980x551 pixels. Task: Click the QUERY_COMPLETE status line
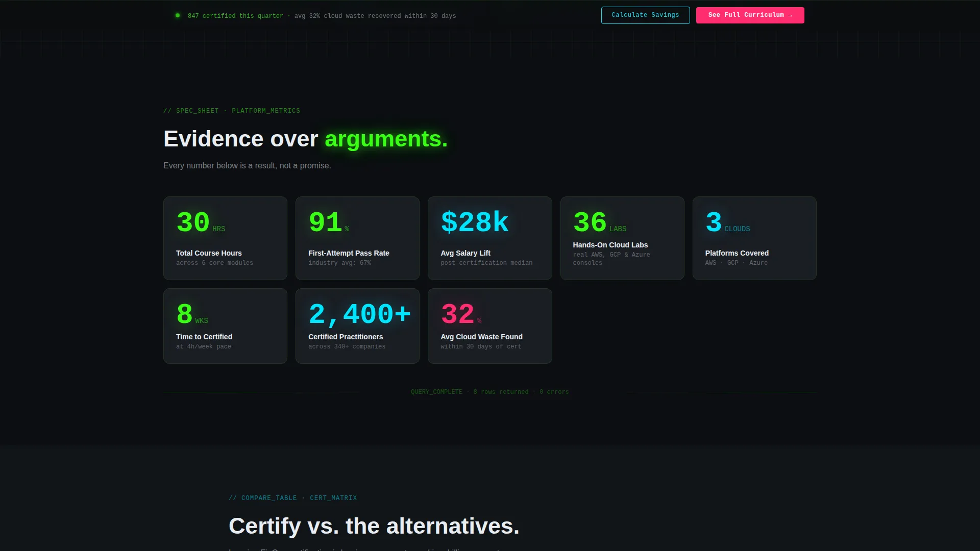coord(490,392)
